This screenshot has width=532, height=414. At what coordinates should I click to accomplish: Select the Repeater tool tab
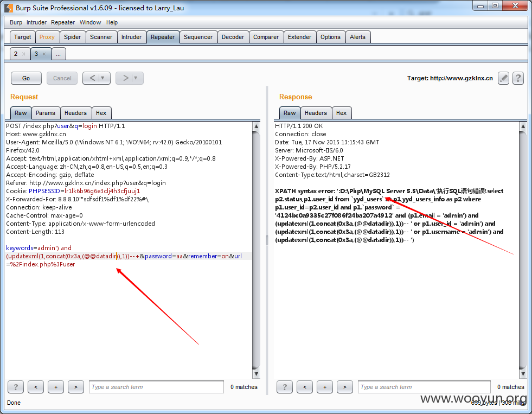(x=163, y=37)
